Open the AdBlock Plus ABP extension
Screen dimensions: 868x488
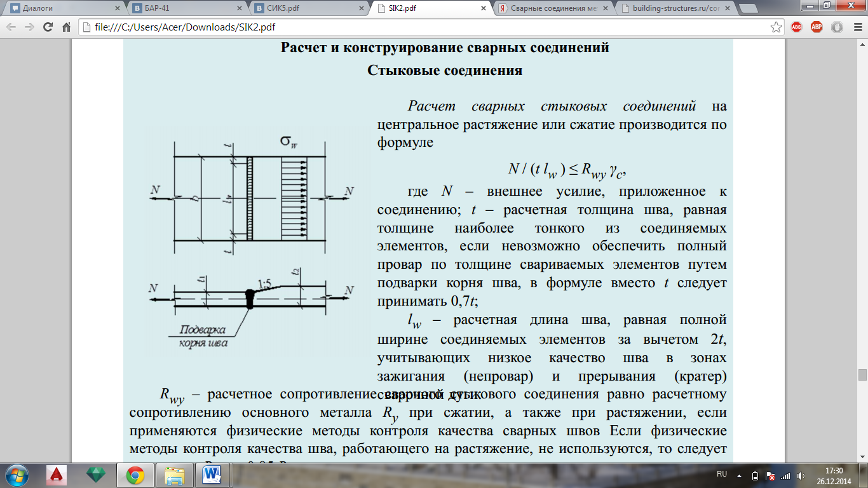pyautogui.click(x=817, y=27)
